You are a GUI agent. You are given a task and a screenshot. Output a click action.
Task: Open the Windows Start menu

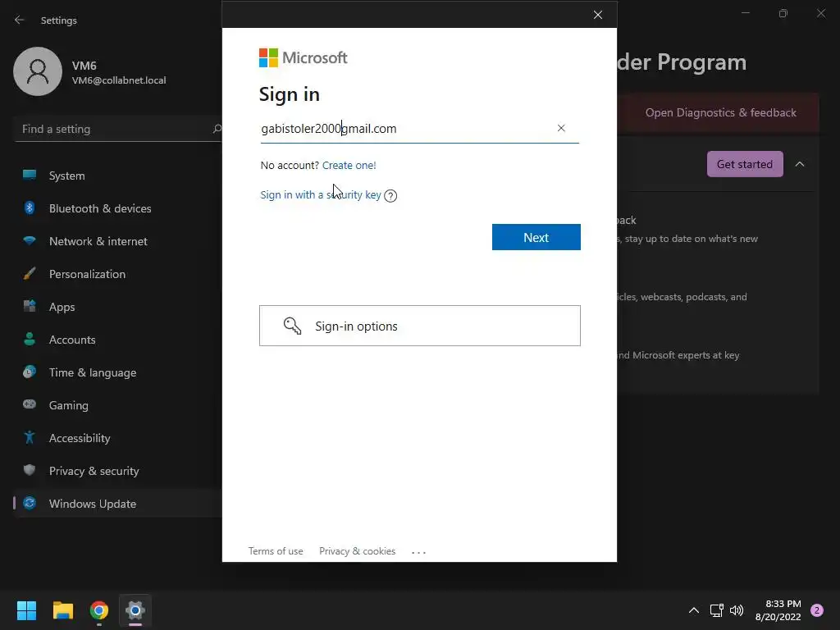tap(26, 610)
